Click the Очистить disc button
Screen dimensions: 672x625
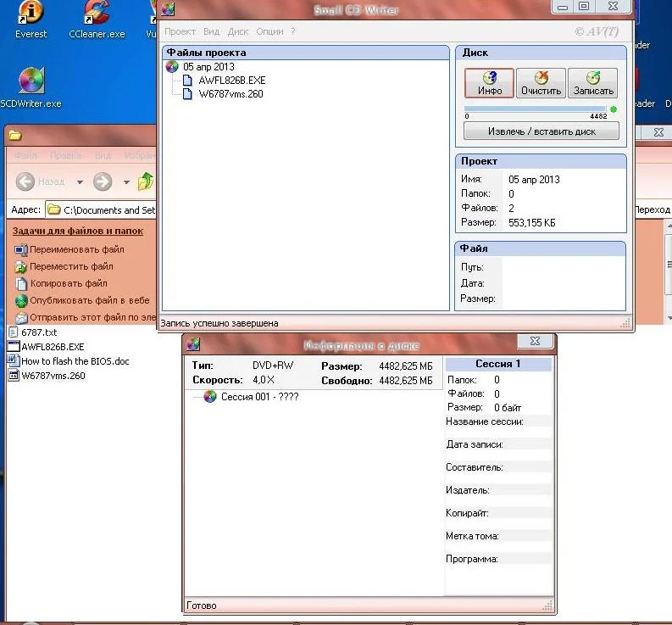541,83
